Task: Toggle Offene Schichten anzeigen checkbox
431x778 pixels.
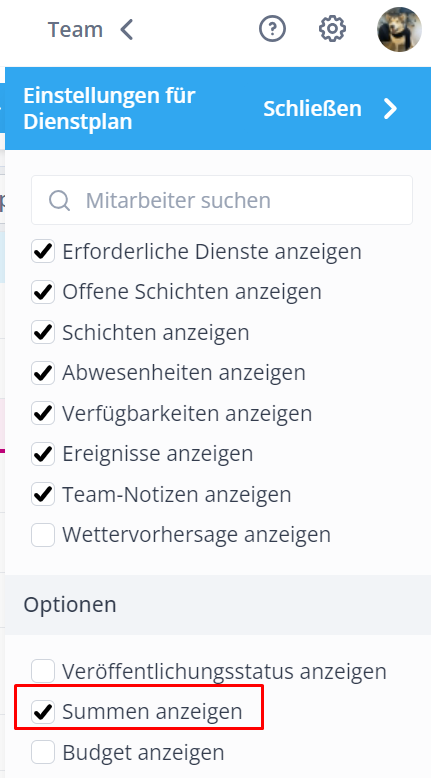Action: pyautogui.click(x=43, y=292)
